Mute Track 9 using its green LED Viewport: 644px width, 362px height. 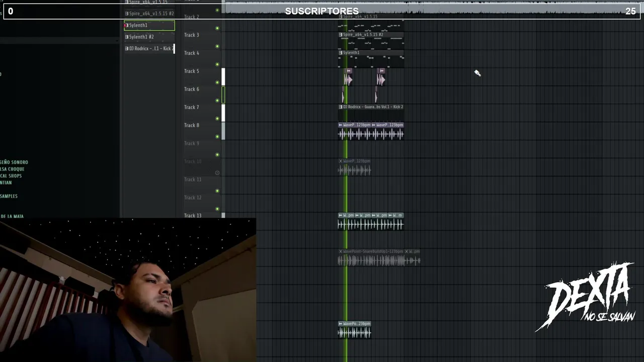(x=217, y=155)
